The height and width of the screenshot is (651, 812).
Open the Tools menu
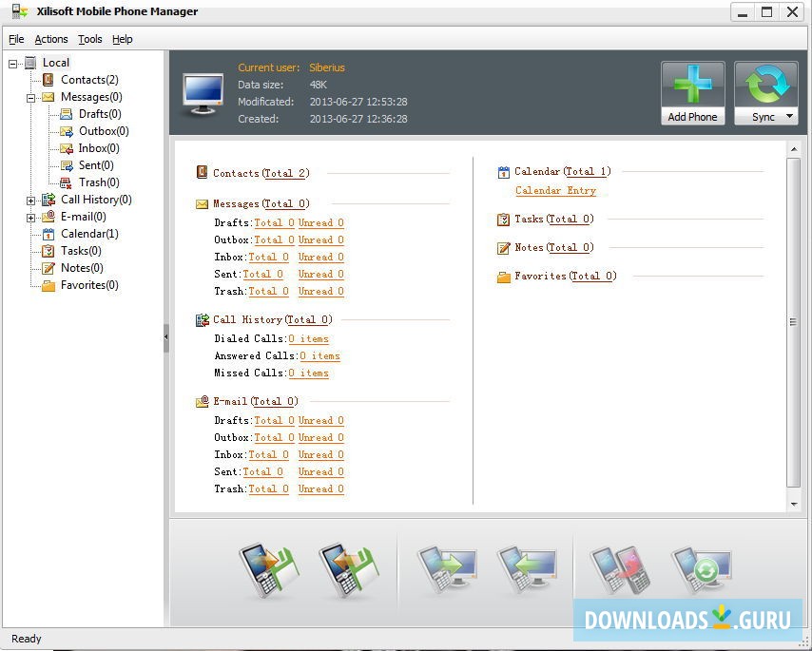(x=90, y=39)
